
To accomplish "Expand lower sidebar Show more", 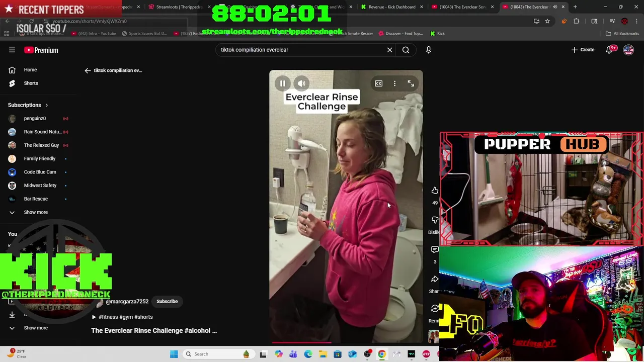I will (36, 328).
